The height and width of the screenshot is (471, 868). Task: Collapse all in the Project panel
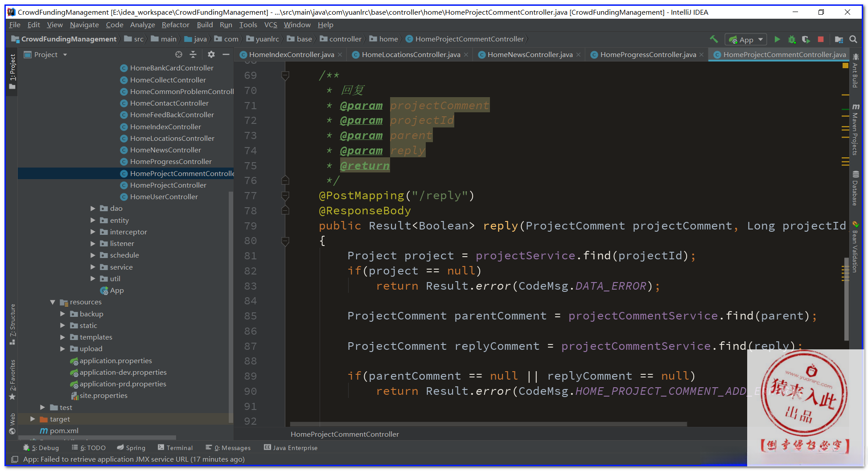(x=193, y=54)
